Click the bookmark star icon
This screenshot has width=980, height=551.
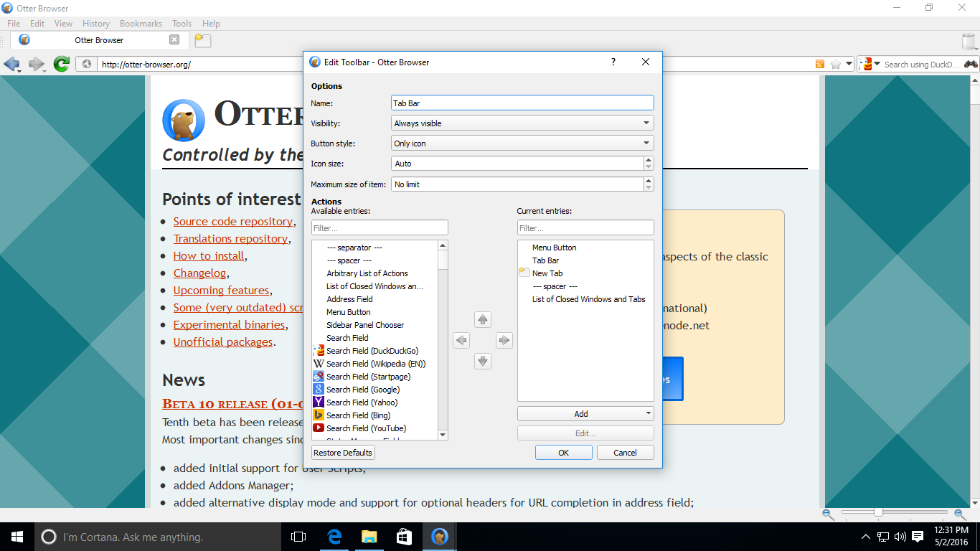pyautogui.click(x=836, y=63)
